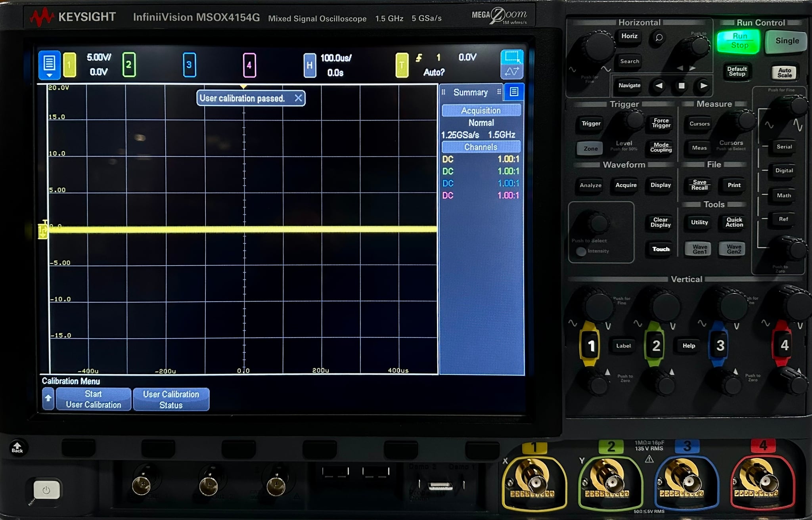This screenshot has width=812, height=520.
Task: Open the Summary sidebar list icon
Action: pyautogui.click(x=514, y=92)
